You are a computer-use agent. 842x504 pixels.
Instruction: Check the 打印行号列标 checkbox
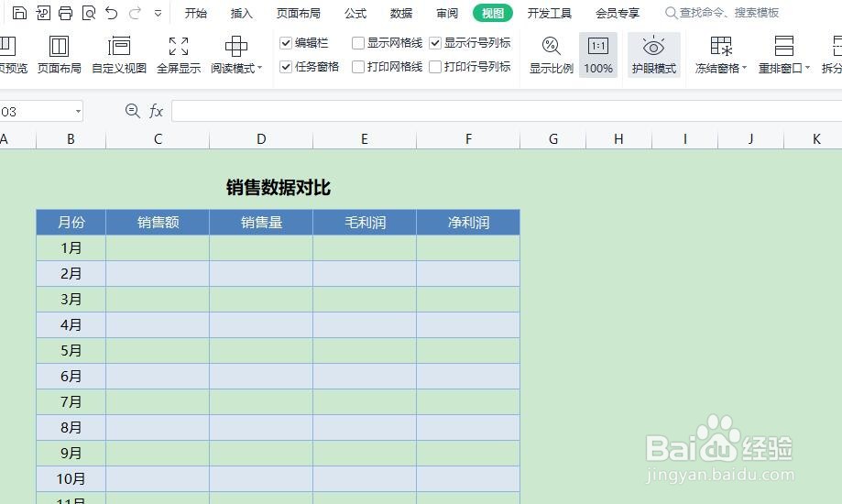click(435, 67)
